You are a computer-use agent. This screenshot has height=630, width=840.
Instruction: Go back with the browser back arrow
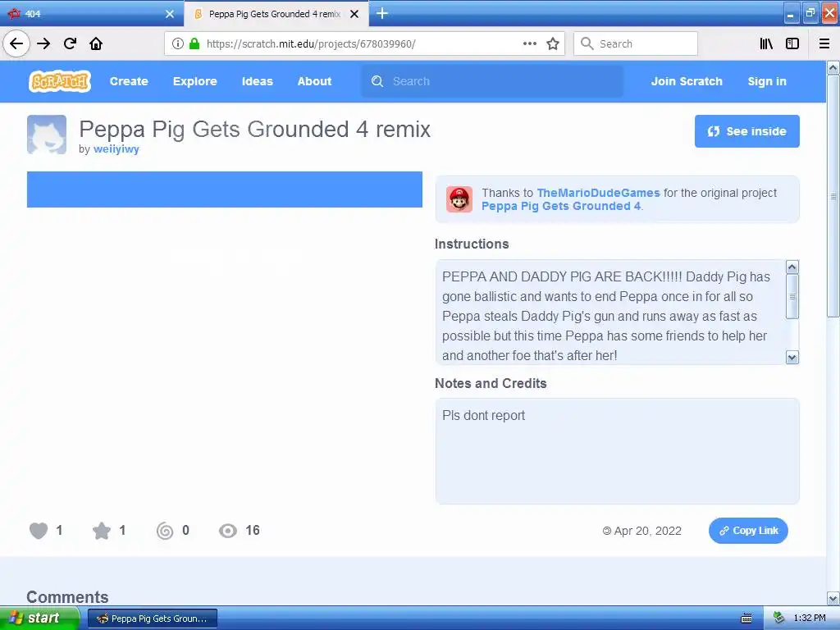tap(16, 43)
